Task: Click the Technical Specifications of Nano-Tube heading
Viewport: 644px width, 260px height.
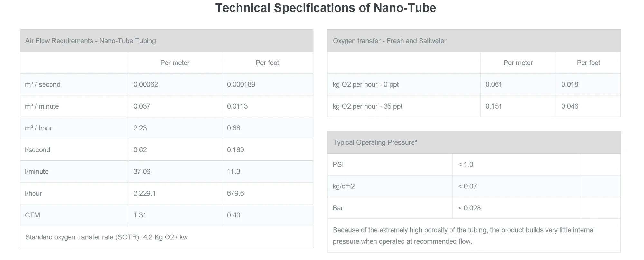Action: pos(325,8)
